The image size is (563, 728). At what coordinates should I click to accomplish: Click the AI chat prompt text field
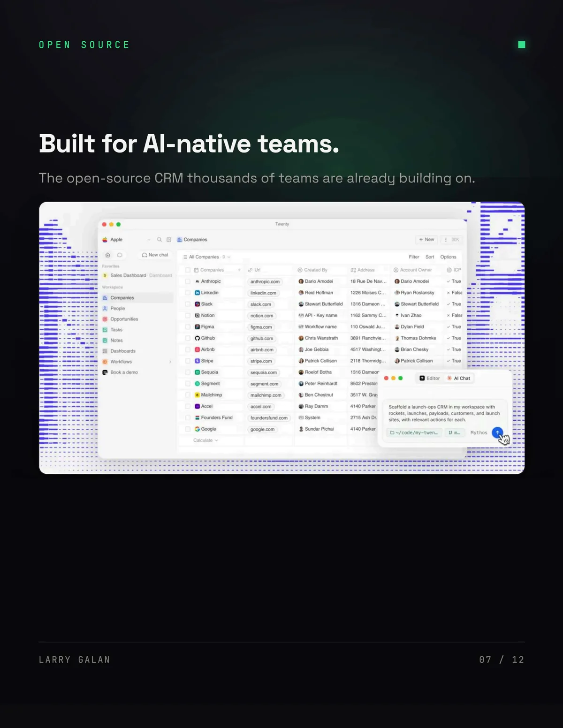[444, 414]
